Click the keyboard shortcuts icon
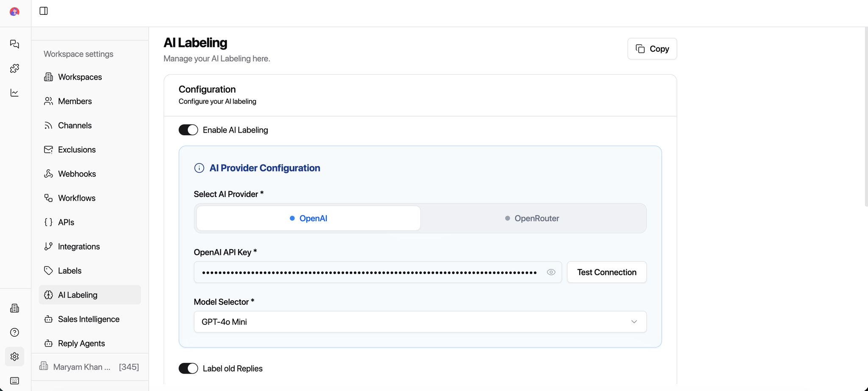 coord(15,381)
